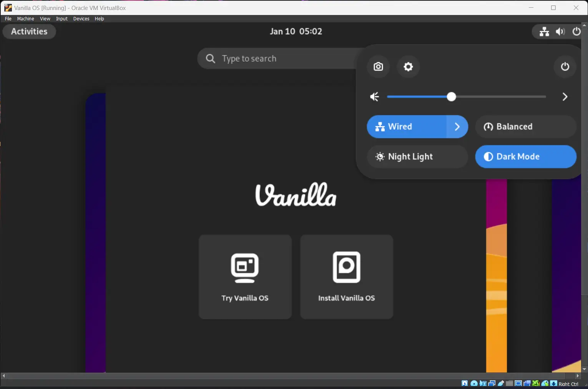Viewport: 588px width, 389px height.
Task: Maximize the VirtualBox window
Action: 553,8
